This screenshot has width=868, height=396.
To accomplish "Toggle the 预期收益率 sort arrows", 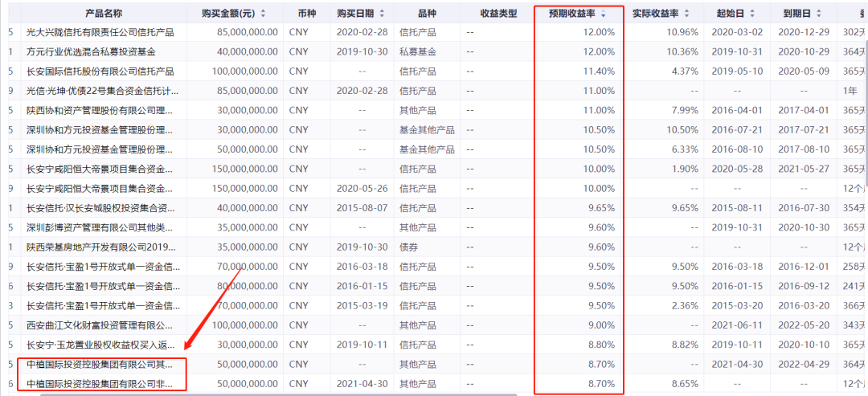I will tap(603, 14).
